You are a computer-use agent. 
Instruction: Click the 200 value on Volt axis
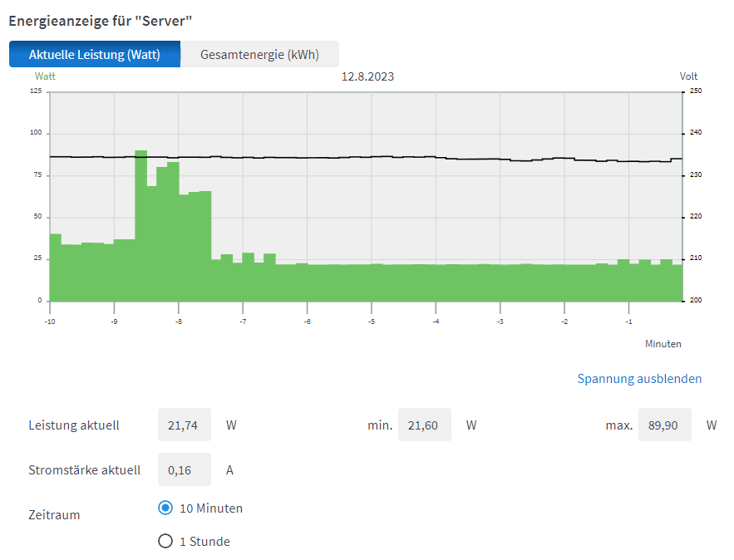tap(696, 300)
